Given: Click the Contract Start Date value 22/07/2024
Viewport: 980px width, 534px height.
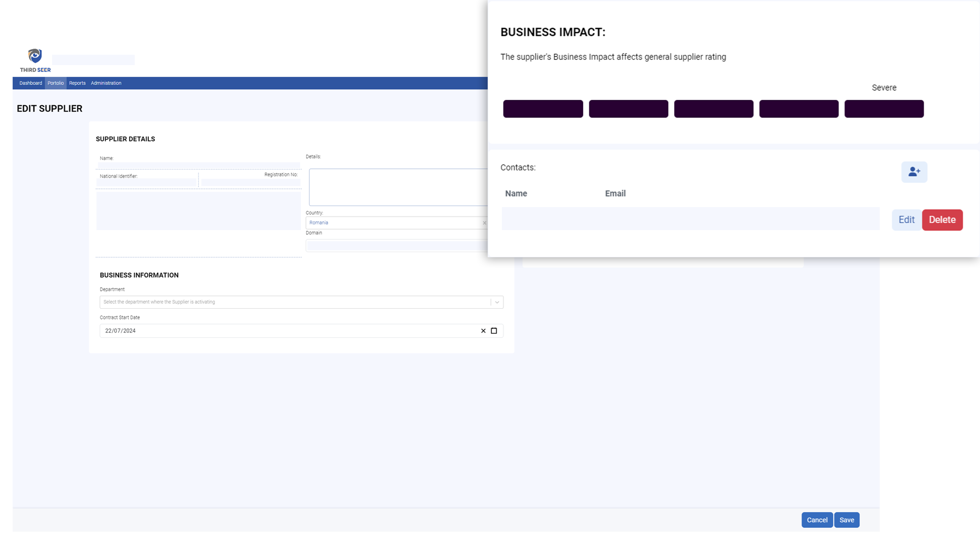Looking at the screenshot, I should click(120, 331).
